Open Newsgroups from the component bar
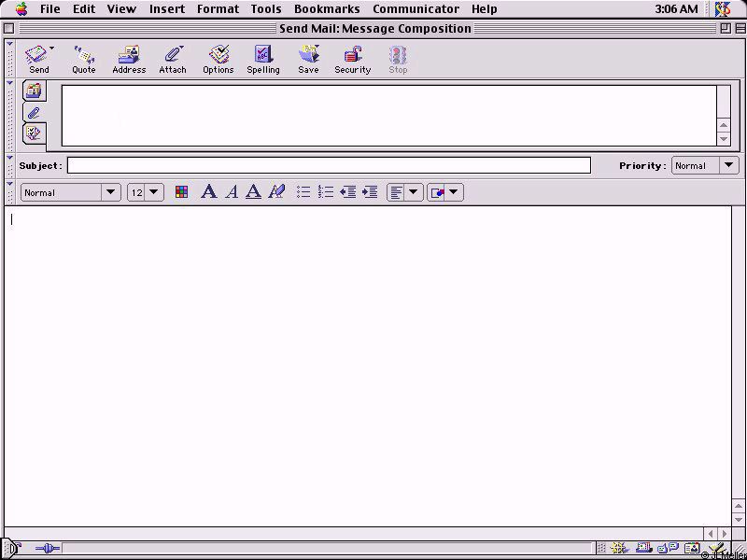 pos(668,549)
